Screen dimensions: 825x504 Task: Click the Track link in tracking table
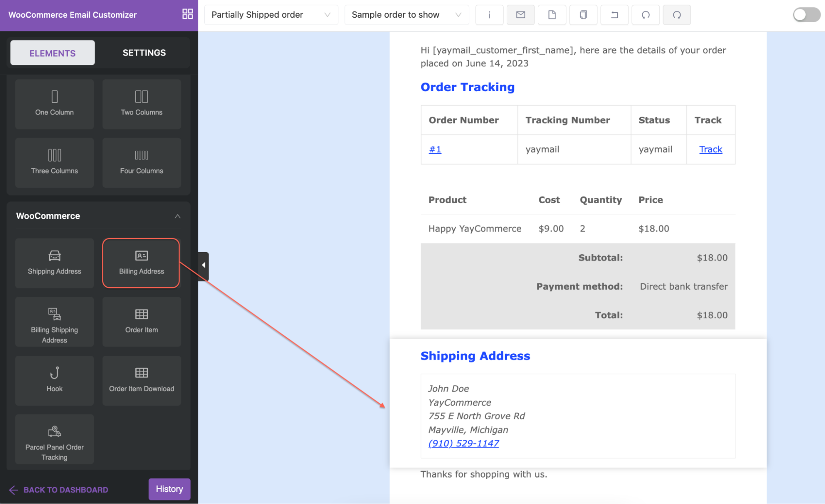[x=710, y=149]
